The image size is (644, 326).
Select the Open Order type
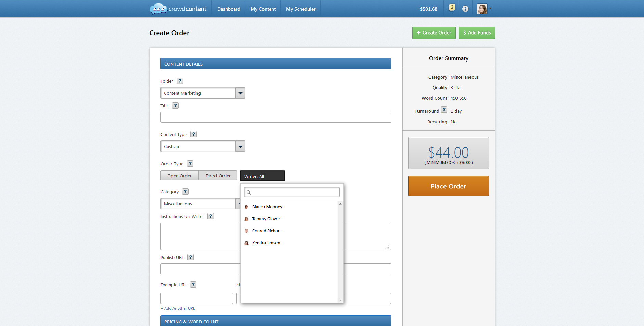click(179, 176)
